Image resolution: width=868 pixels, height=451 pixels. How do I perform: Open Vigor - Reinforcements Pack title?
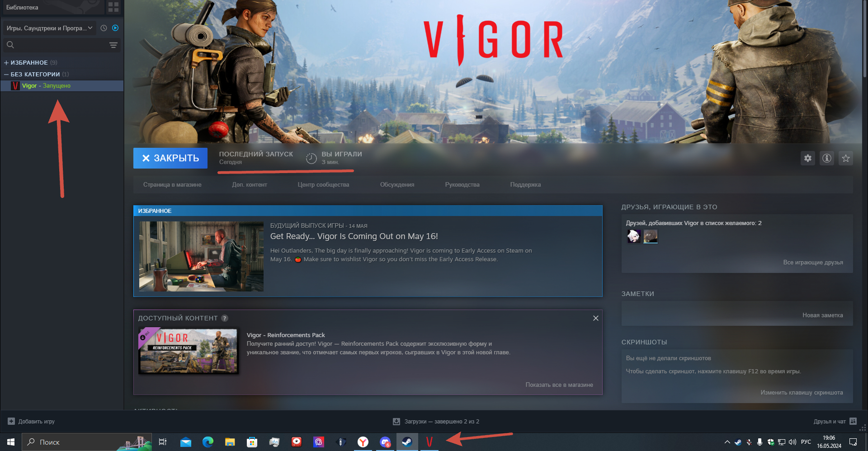(286, 335)
